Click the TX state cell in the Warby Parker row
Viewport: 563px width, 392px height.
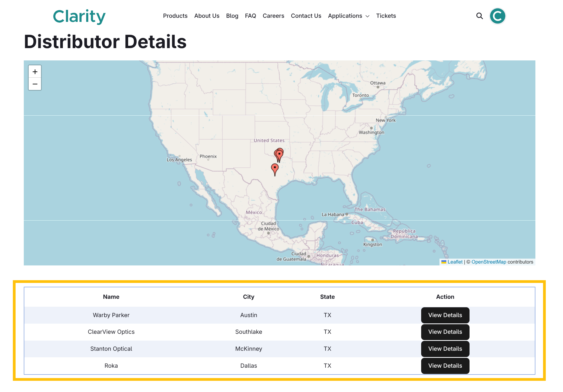click(x=327, y=315)
